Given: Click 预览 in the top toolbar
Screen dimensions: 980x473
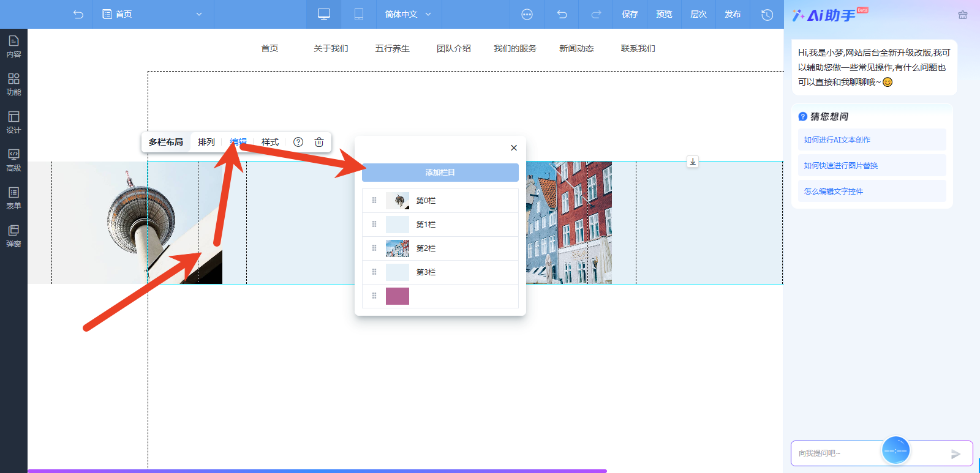Looking at the screenshot, I should 664,14.
